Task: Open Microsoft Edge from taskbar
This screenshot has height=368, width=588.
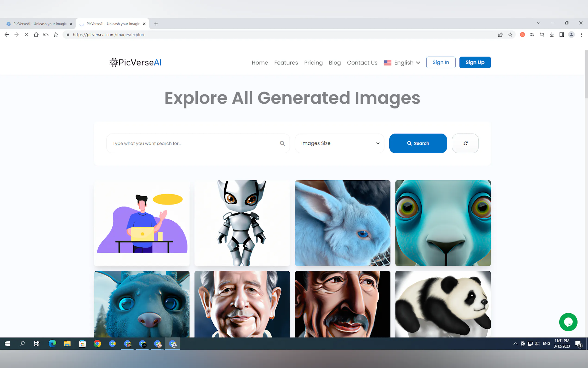Action: (52, 343)
